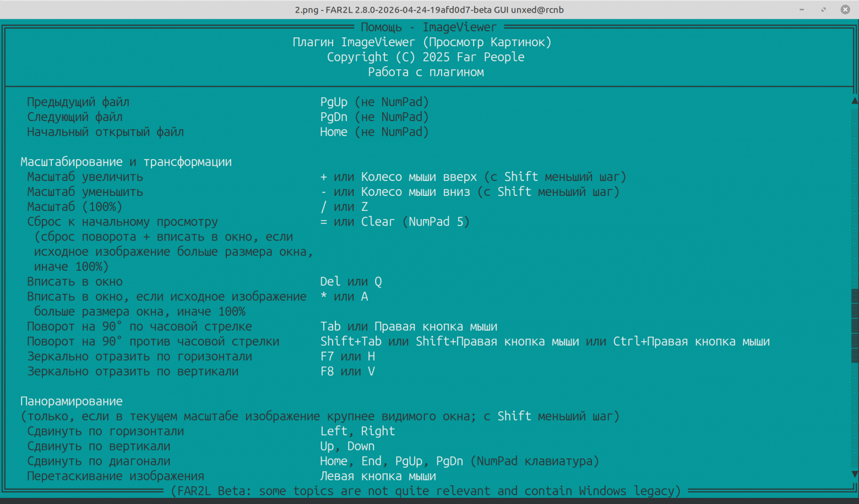Click the "Масштаб (100%)" label
Image resolution: width=859 pixels, height=504 pixels.
(75, 207)
